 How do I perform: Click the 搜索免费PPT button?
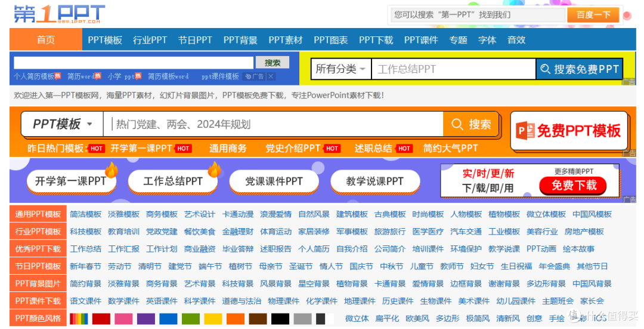coord(580,69)
